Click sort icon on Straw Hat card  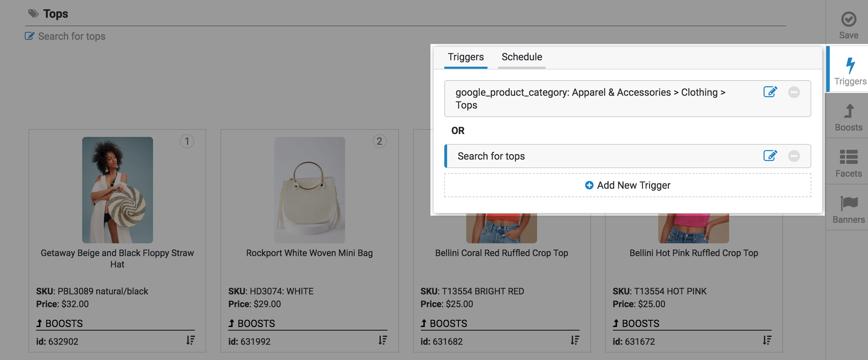click(191, 340)
